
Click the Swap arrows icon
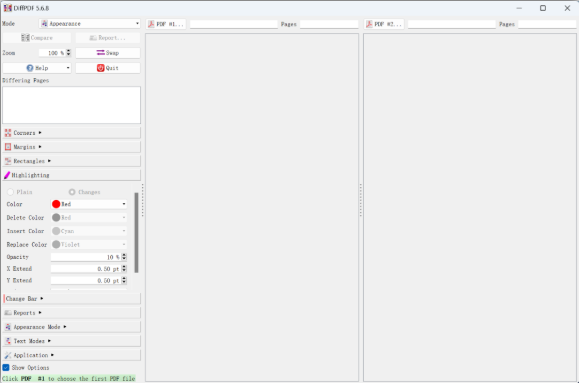[100, 52]
